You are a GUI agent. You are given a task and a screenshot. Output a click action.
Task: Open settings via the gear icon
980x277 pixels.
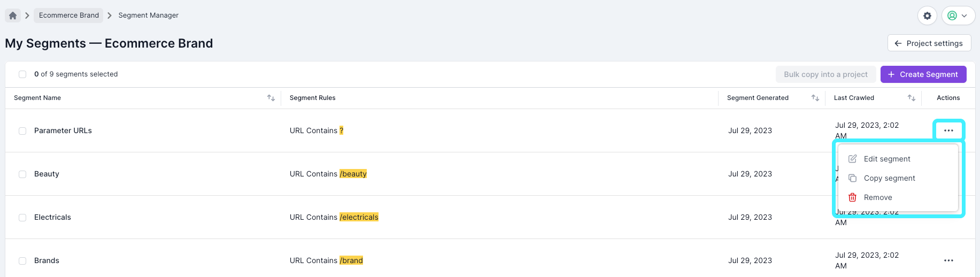click(x=927, y=16)
